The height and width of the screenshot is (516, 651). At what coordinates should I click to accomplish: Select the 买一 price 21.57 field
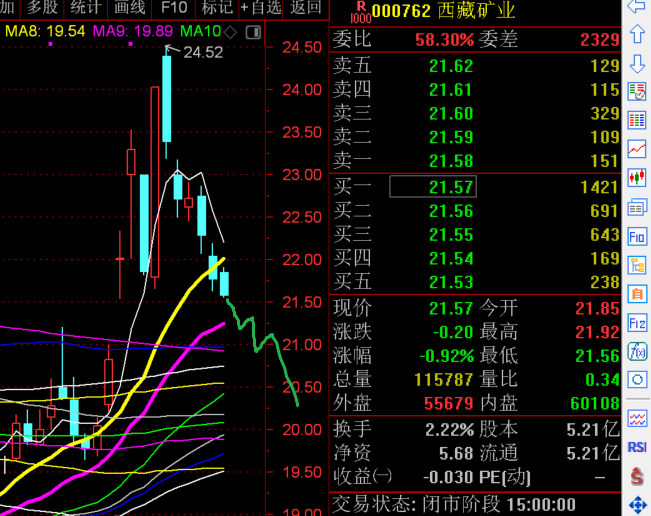tap(433, 187)
